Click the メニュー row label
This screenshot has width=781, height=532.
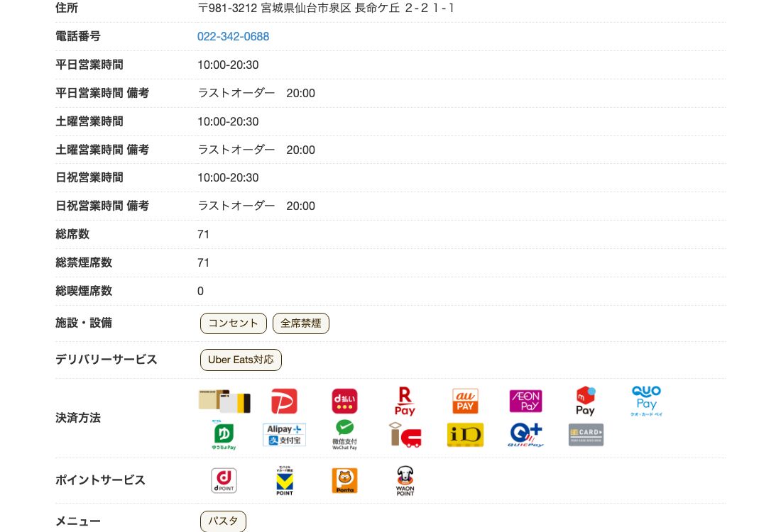77,521
